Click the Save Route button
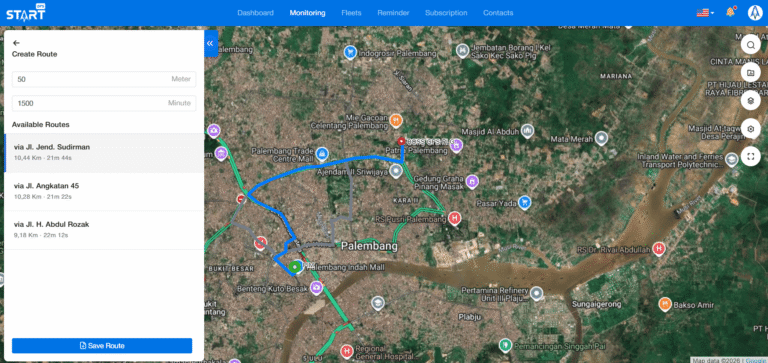The image size is (768, 363). (102, 345)
